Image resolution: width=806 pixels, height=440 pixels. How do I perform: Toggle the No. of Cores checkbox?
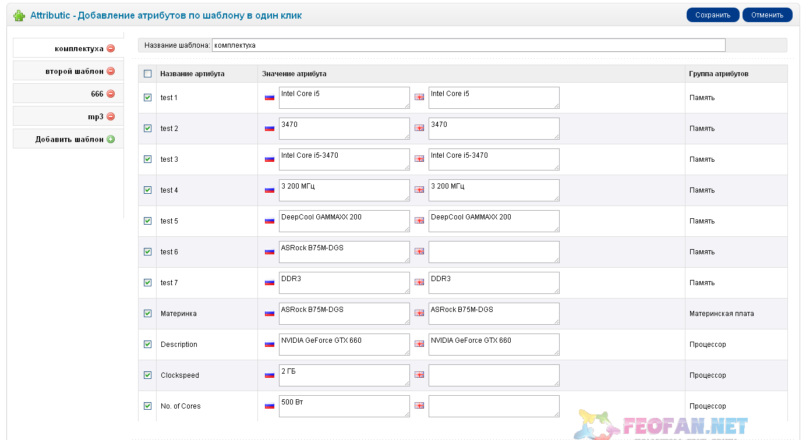(148, 406)
